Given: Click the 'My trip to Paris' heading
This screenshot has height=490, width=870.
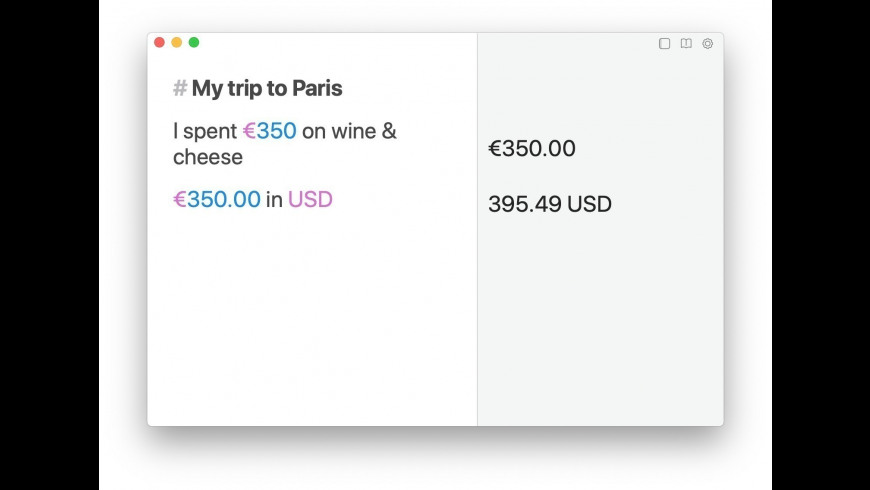Looking at the screenshot, I should 267,89.
